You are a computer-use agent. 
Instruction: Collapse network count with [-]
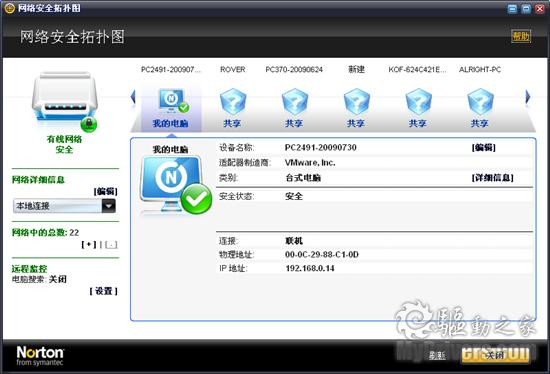click(111, 244)
